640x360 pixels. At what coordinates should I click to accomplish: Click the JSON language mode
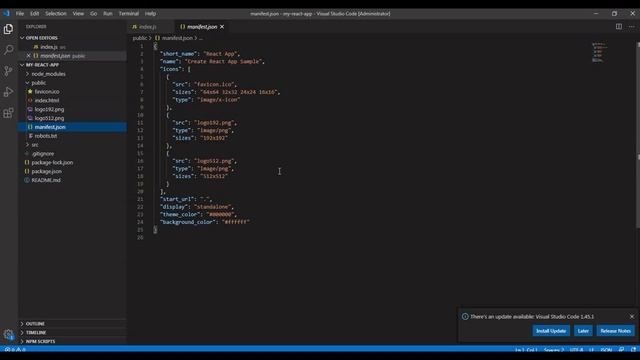click(606, 350)
